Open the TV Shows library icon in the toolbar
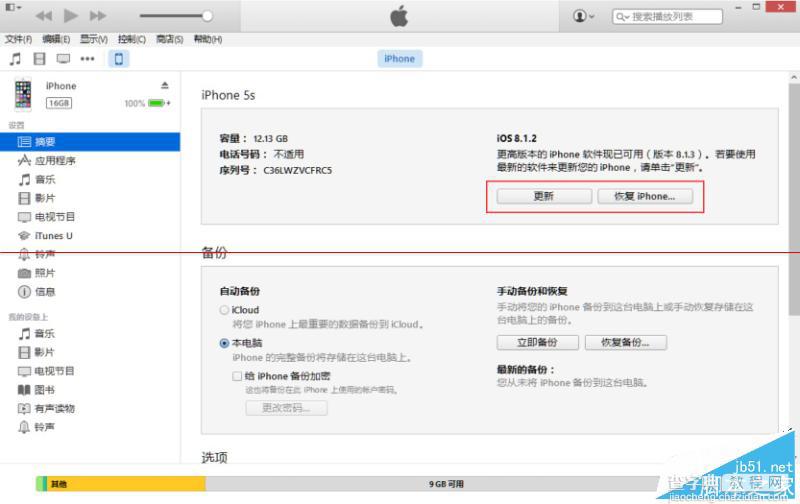Viewport: 800px width, 504px height. point(63,59)
